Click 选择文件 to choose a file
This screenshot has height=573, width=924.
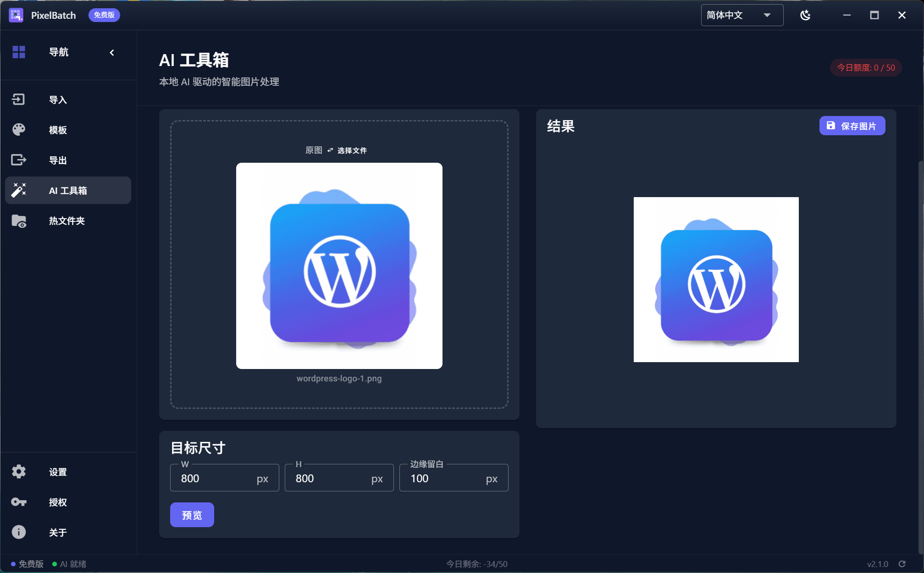point(352,150)
